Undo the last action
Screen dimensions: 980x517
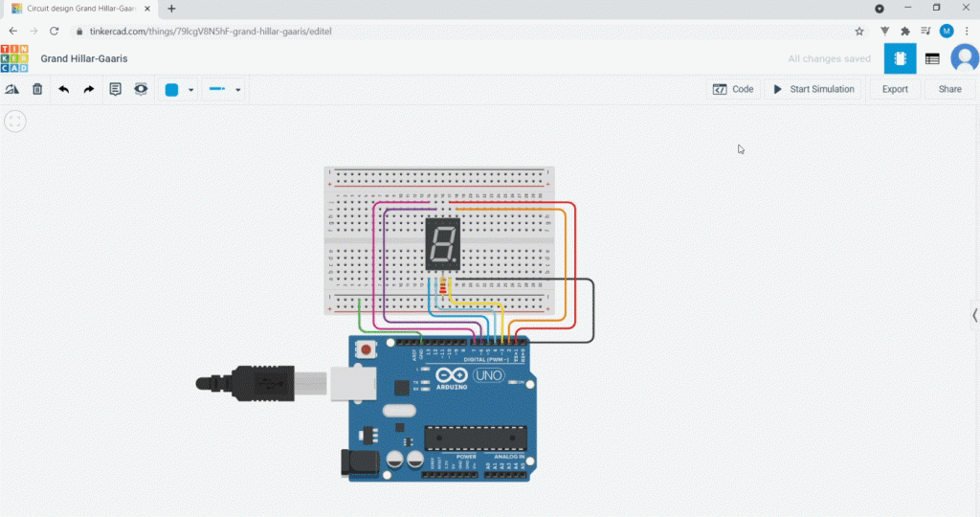[64, 89]
